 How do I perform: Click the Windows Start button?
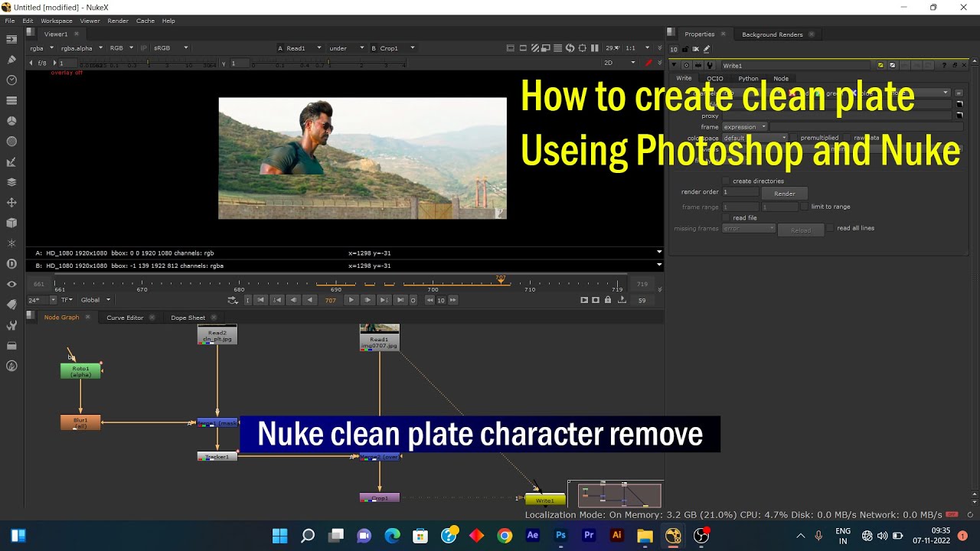point(279,536)
